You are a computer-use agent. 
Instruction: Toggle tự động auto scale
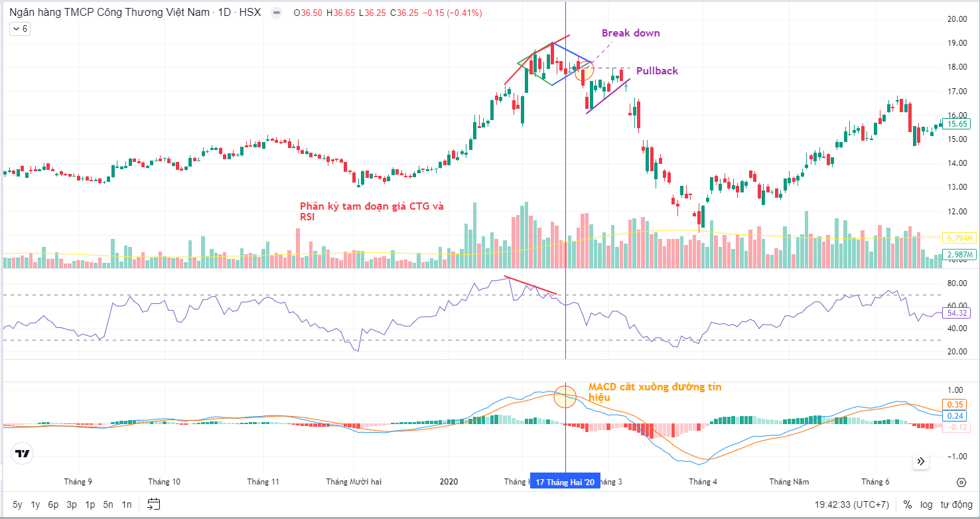pos(955,504)
